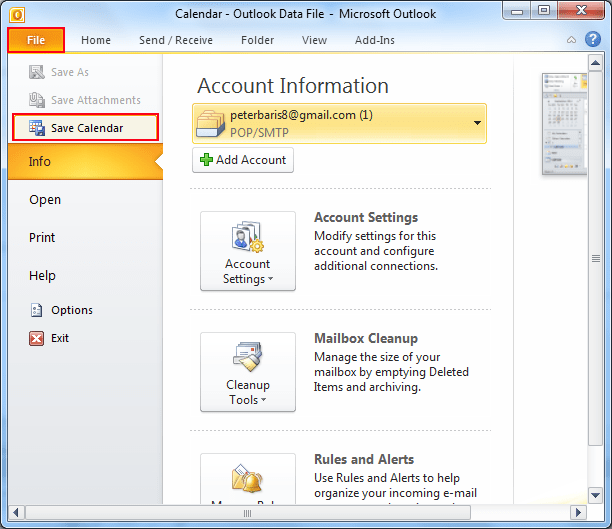Open the Cleanup Tools dropdown button
Viewport: 612px width, 529px height.
(x=248, y=372)
